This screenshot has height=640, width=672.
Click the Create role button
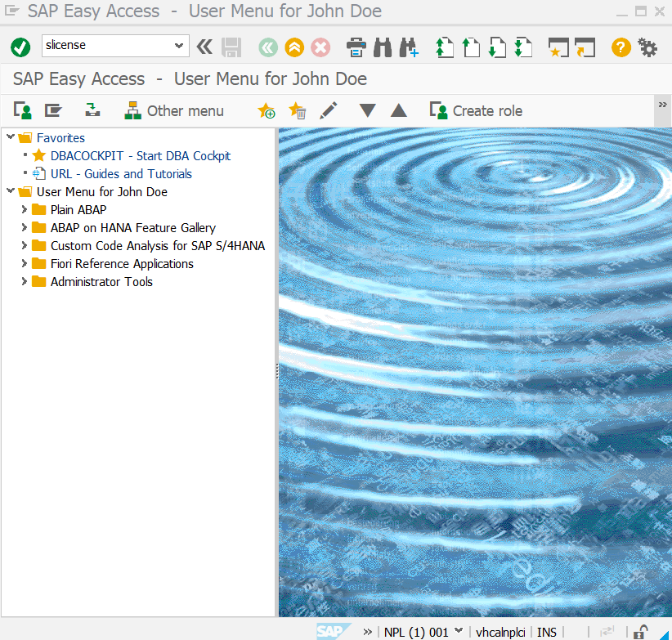476,110
